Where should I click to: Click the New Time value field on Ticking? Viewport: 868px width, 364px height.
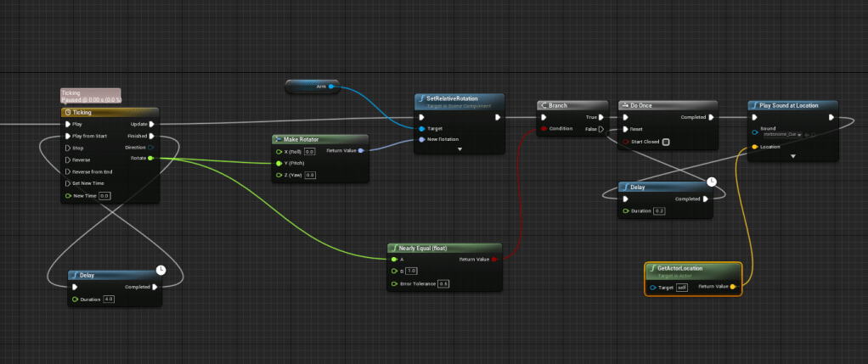coord(104,195)
